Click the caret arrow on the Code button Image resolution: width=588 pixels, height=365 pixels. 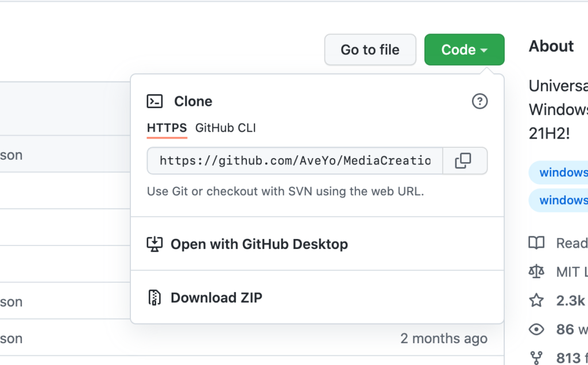coord(483,51)
